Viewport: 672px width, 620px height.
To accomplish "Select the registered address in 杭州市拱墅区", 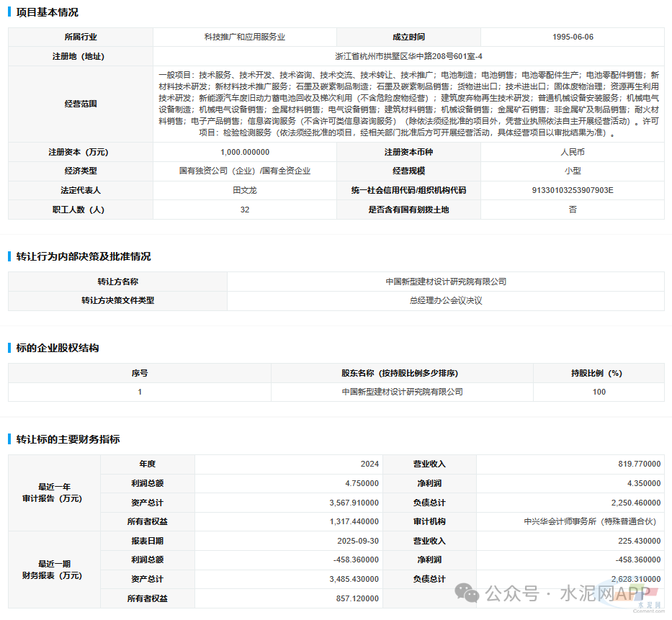I will (x=408, y=56).
